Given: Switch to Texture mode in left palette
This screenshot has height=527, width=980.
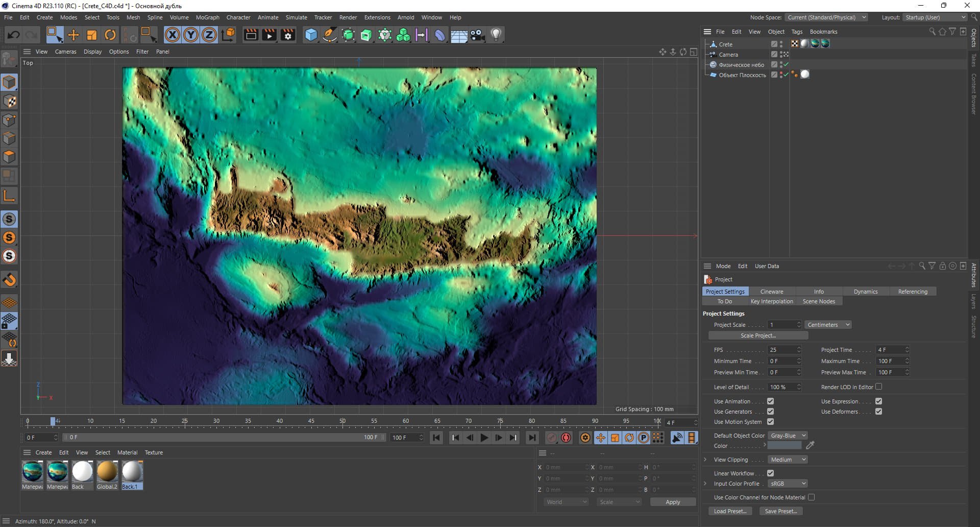Looking at the screenshot, I should tap(9, 101).
